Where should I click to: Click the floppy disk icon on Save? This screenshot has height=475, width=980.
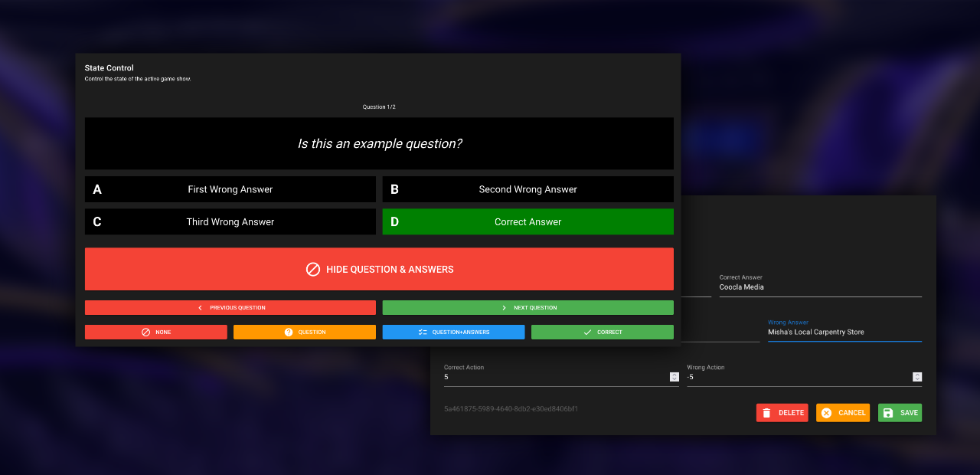[x=888, y=413]
